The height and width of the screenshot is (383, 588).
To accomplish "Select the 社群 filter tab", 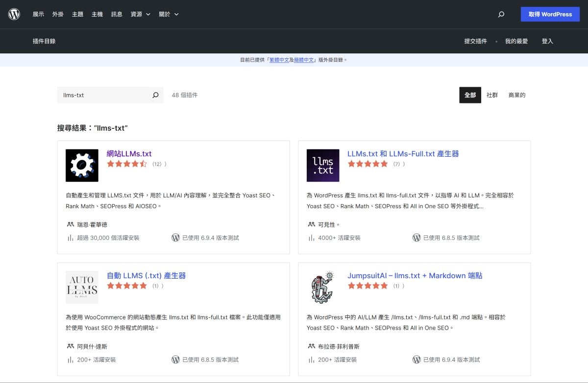I will point(492,95).
